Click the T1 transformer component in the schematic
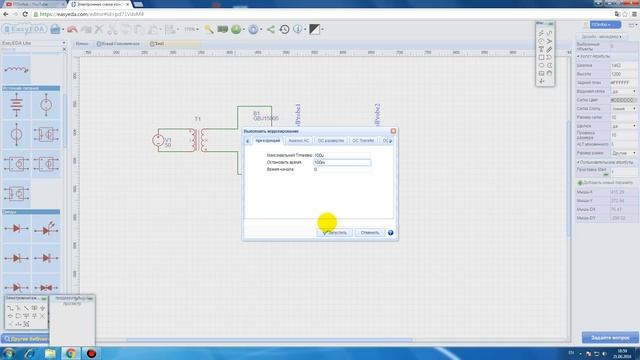The width and height of the screenshot is (640, 360). (x=198, y=140)
